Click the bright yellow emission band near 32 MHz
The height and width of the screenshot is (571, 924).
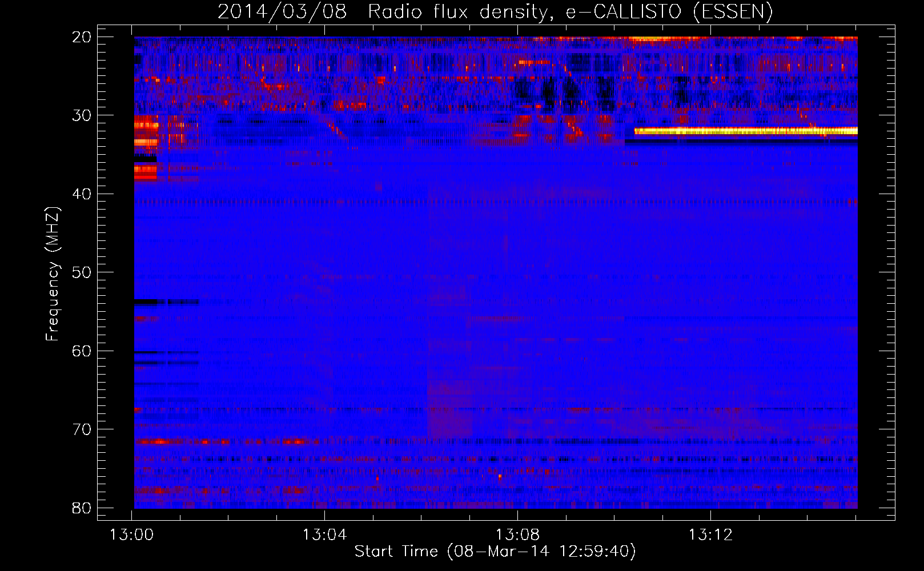(x=746, y=131)
